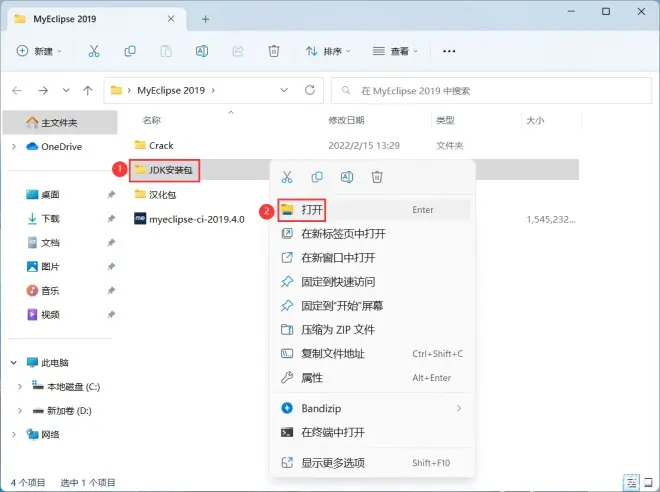Go forward with the right arrow

(43, 90)
